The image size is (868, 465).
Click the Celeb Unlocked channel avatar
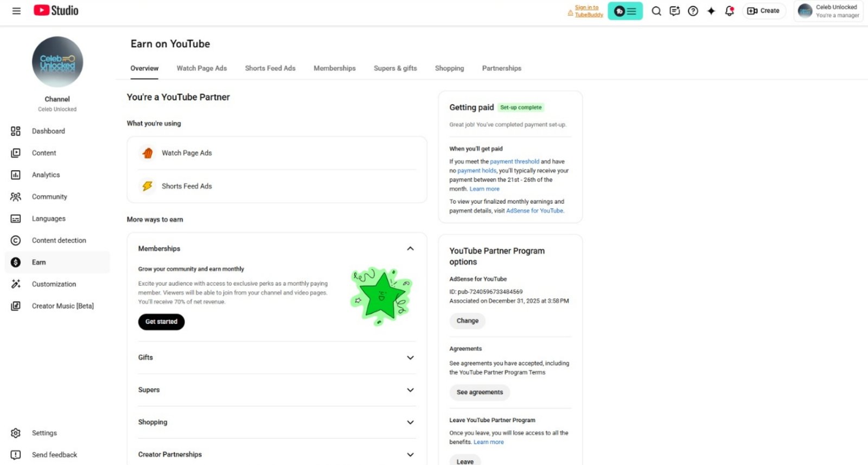tap(58, 62)
